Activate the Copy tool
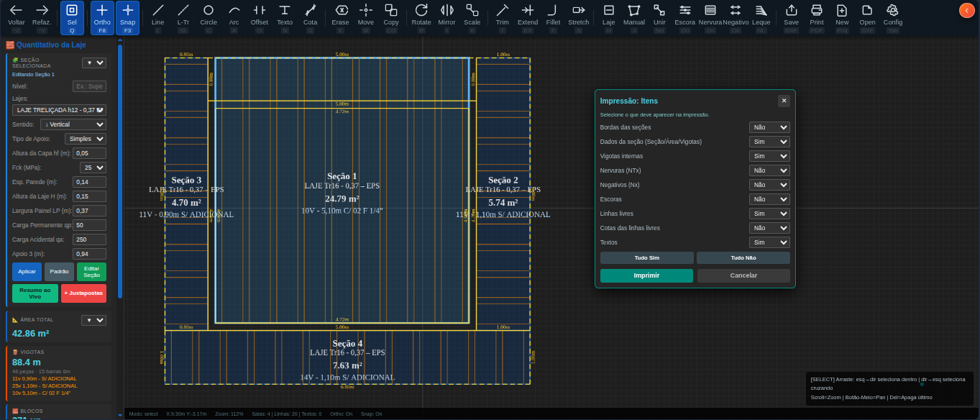The image size is (980, 420). [391, 18]
